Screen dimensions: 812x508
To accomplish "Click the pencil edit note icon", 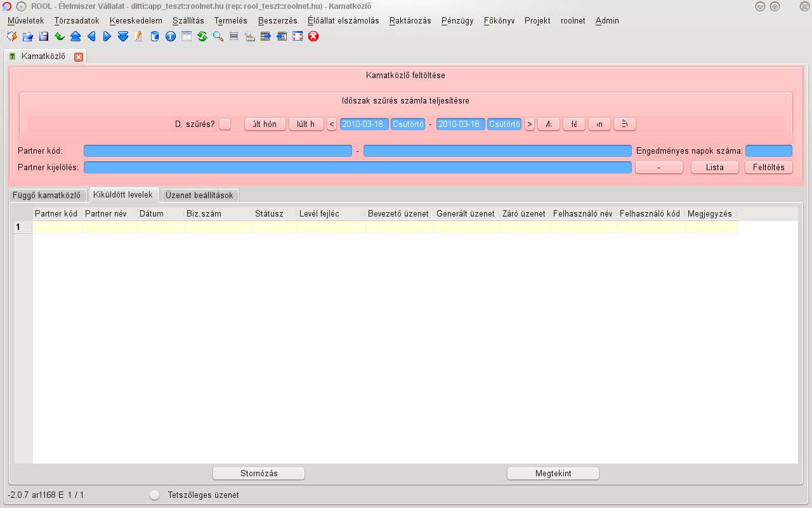I will pyautogui.click(x=139, y=37).
